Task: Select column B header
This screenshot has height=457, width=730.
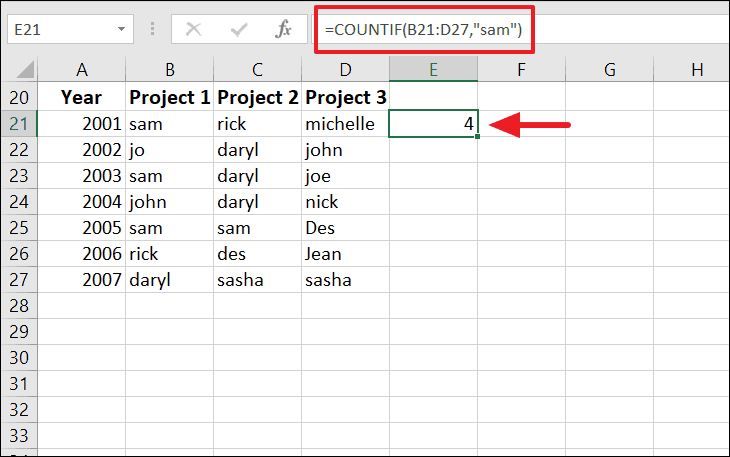Action: pos(169,69)
